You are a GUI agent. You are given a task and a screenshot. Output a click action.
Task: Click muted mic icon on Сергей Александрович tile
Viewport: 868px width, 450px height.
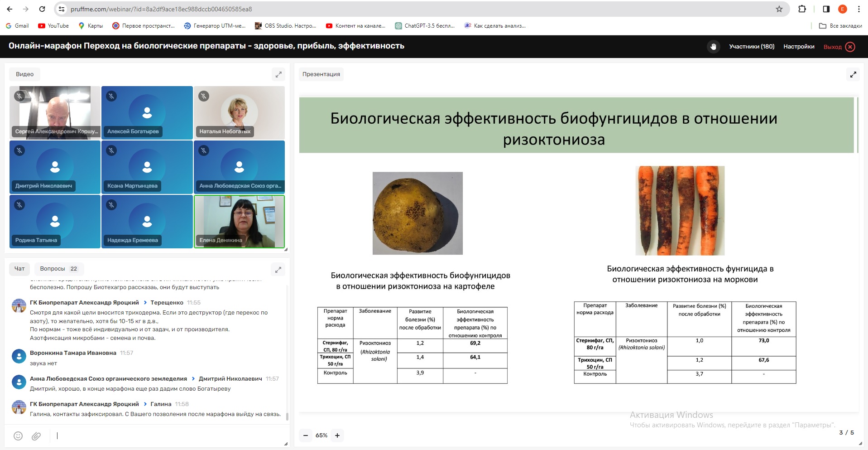tap(19, 96)
